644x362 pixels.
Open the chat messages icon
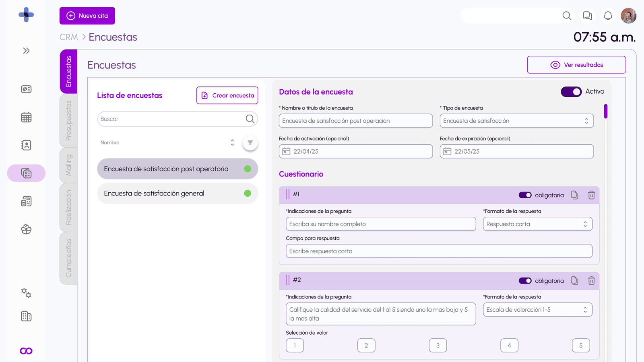tap(587, 16)
